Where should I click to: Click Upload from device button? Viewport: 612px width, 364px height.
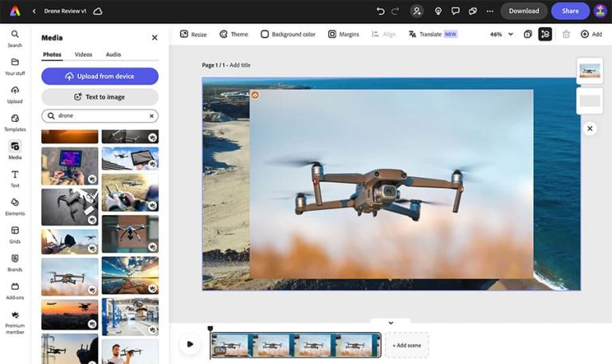coord(100,76)
